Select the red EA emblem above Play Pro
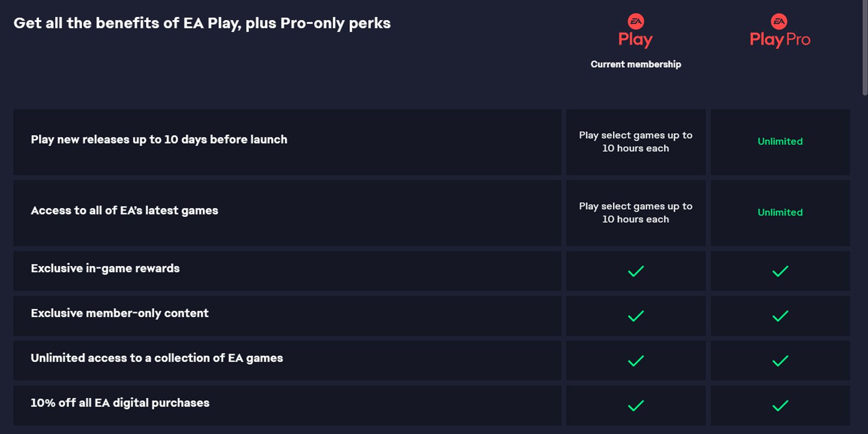868x434 pixels. 780,21
